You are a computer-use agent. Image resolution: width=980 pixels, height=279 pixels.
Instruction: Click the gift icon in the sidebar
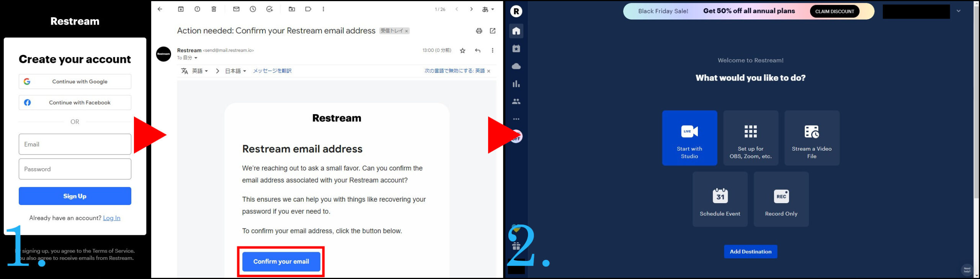coord(516,246)
